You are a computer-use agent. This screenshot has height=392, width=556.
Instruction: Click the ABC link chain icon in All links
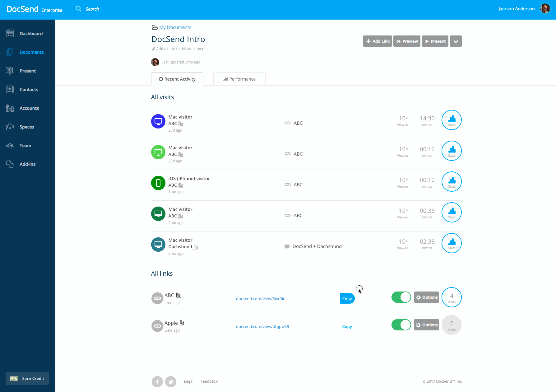(157, 298)
